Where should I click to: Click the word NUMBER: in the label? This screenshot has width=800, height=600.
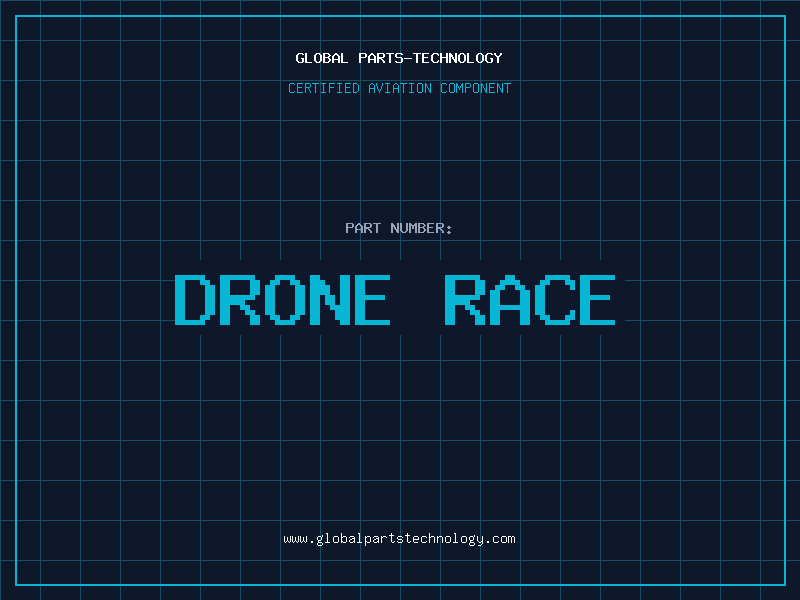422,228
